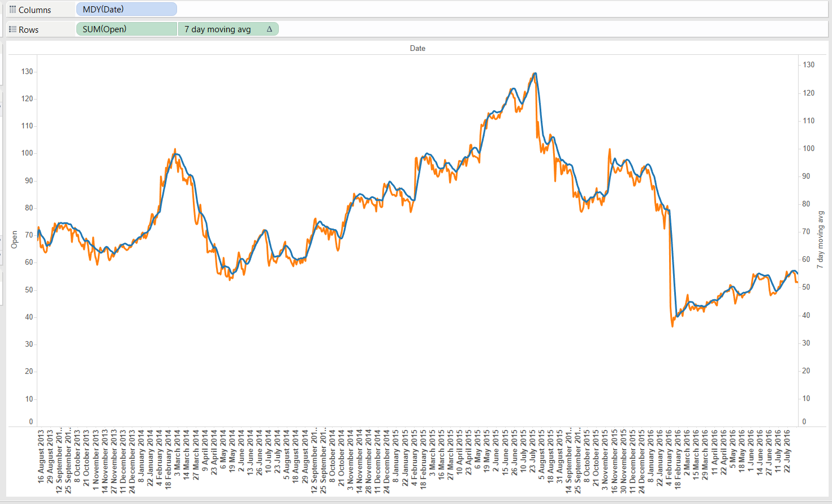Select the 7 day moving avg pill
Screen dimensions: 832x504
pos(229,29)
